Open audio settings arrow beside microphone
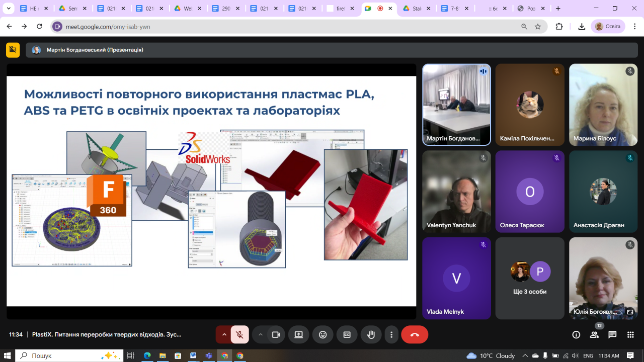644x362 pixels. pos(224,335)
